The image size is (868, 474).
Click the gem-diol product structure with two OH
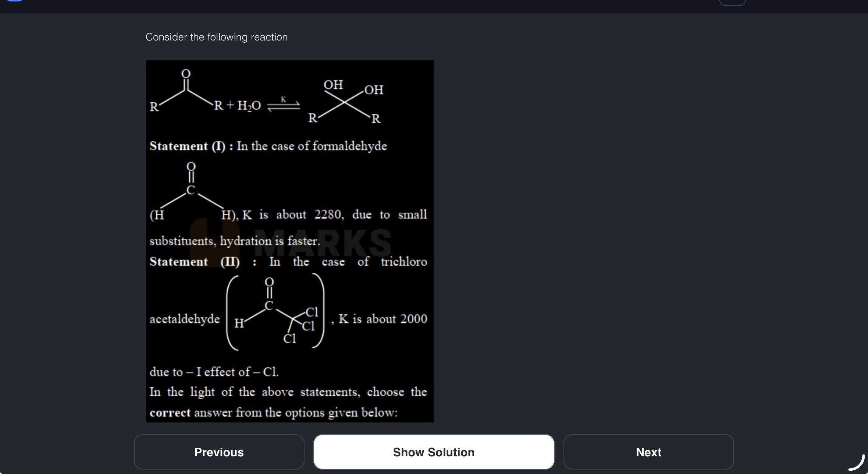click(346, 102)
